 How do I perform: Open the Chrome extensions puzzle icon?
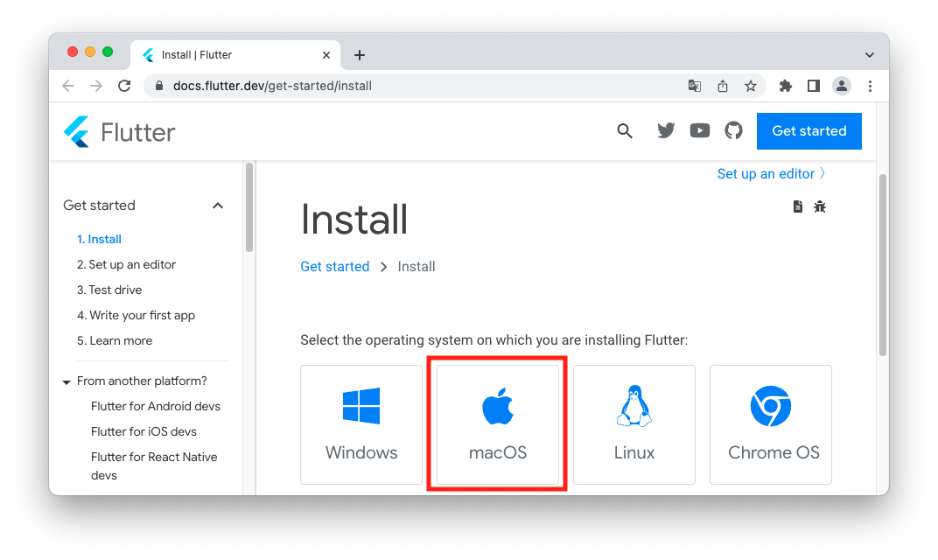[786, 86]
